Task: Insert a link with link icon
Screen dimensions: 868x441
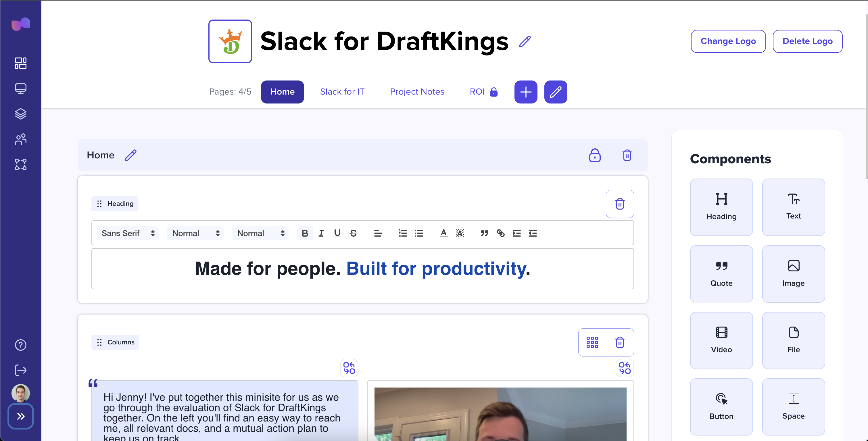Action: (x=500, y=233)
